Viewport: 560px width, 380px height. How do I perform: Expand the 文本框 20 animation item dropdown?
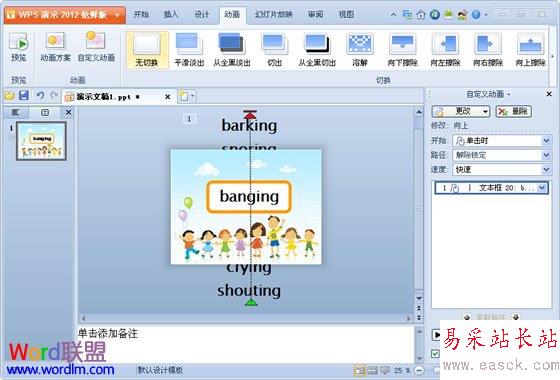pos(542,188)
